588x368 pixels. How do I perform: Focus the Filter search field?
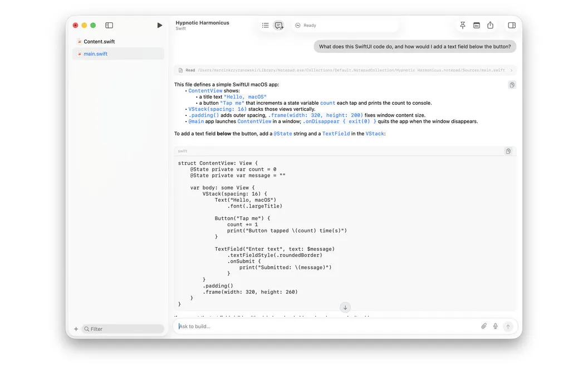(x=123, y=329)
